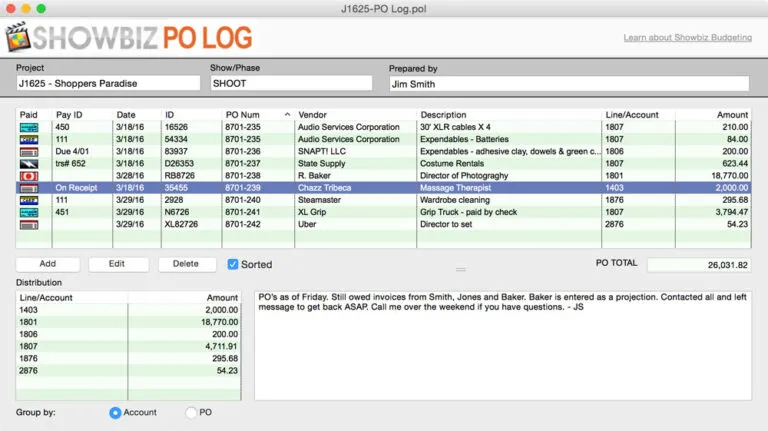Click amount 18,770.00 in PO table
Viewport: 768px width, 431px height.
[729, 176]
